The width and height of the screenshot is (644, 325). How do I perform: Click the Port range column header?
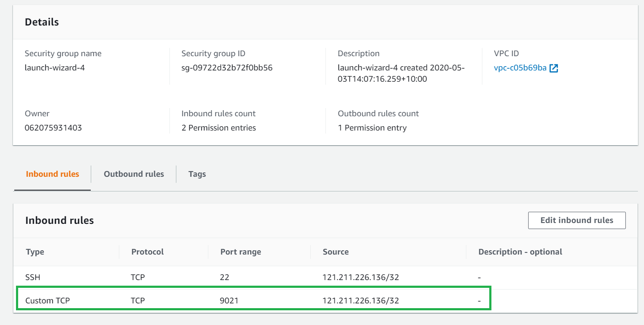pos(240,252)
